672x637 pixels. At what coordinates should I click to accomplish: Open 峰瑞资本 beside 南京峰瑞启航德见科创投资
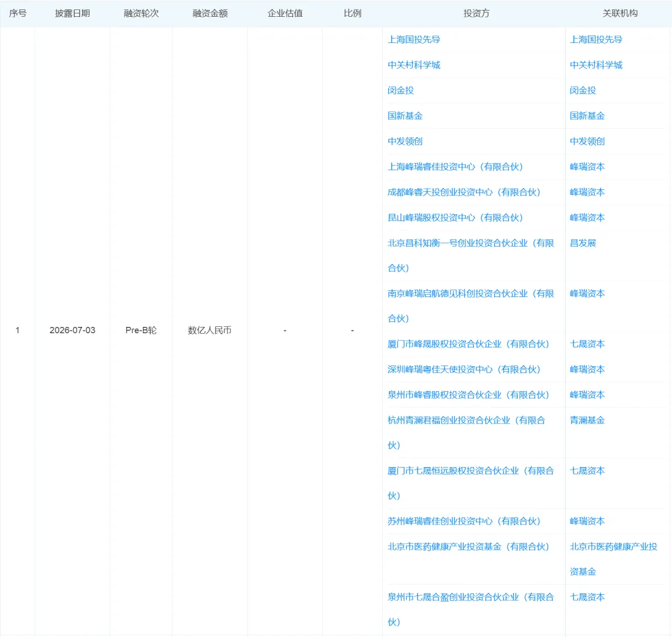(587, 293)
